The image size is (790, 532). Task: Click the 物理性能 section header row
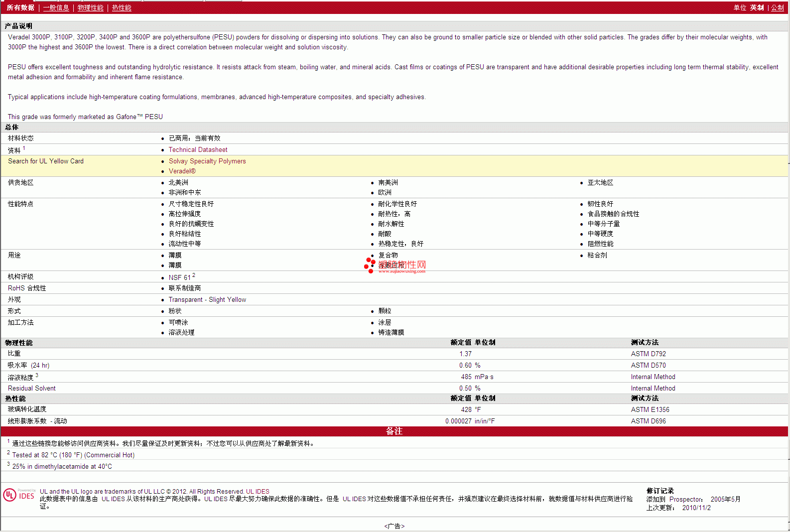[x=19, y=343]
